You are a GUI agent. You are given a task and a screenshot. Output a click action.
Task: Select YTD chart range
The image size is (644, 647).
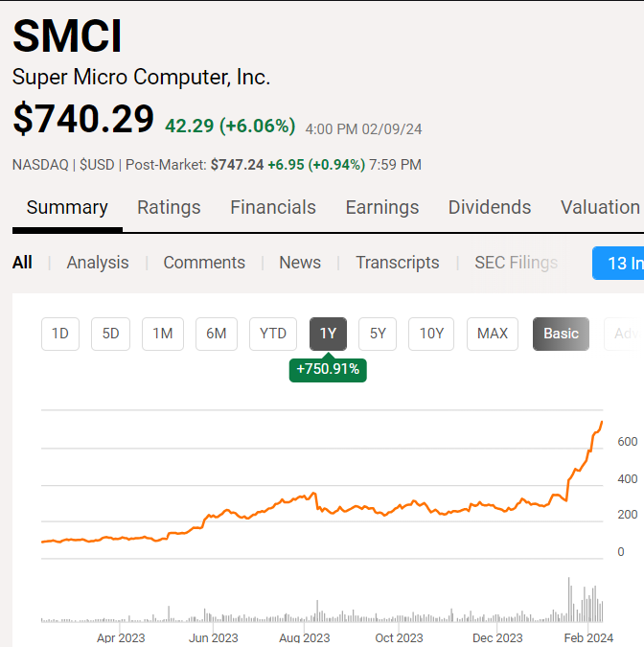[x=273, y=334]
